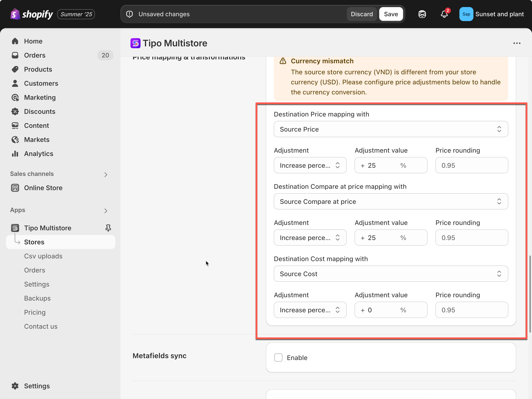The width and height of the screenshot is (532, 399).
Task: Open Settings gear at sidebar bottom
Action: pos(15,386)
